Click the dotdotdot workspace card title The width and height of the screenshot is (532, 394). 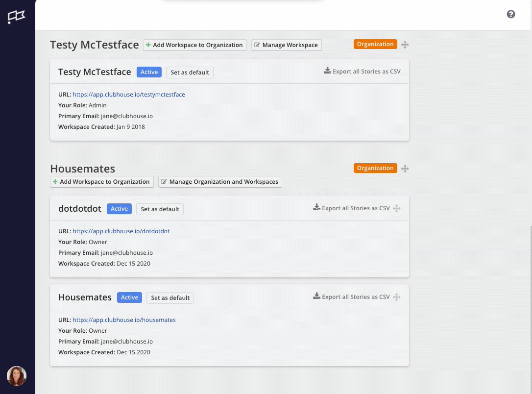coord(80,208)
